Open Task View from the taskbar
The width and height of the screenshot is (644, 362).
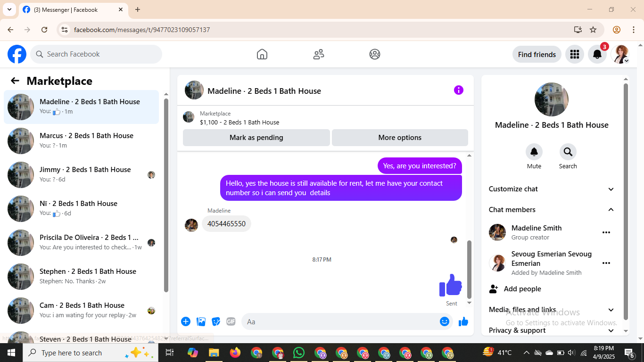pos(170,353)
